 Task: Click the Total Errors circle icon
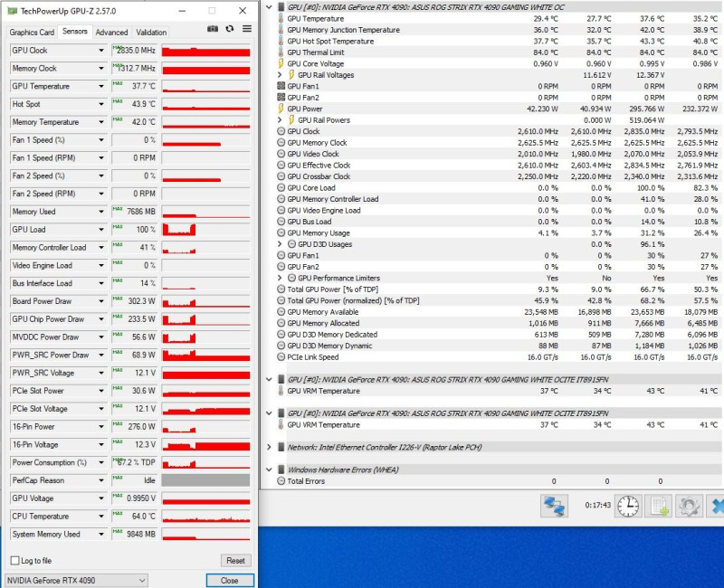coord(281,481)
